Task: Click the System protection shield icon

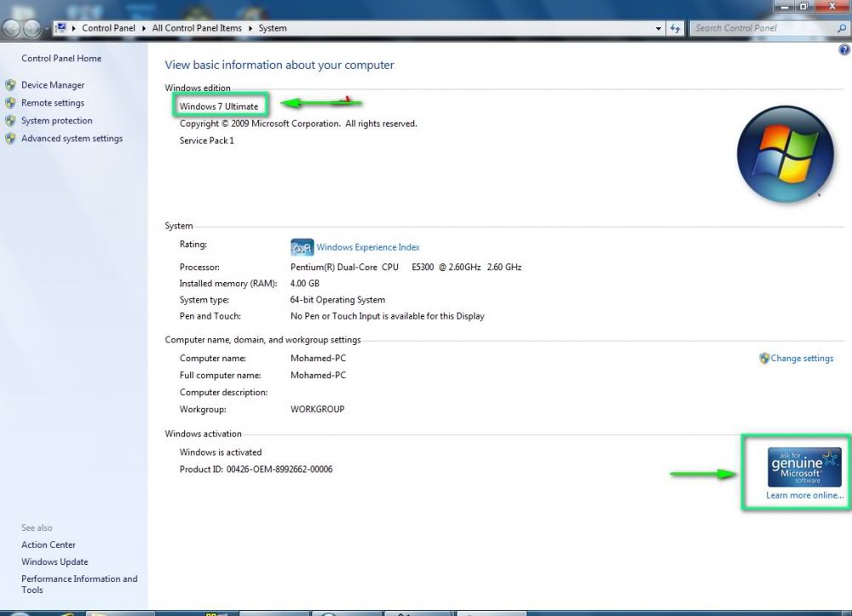Action: click(10, 121)
